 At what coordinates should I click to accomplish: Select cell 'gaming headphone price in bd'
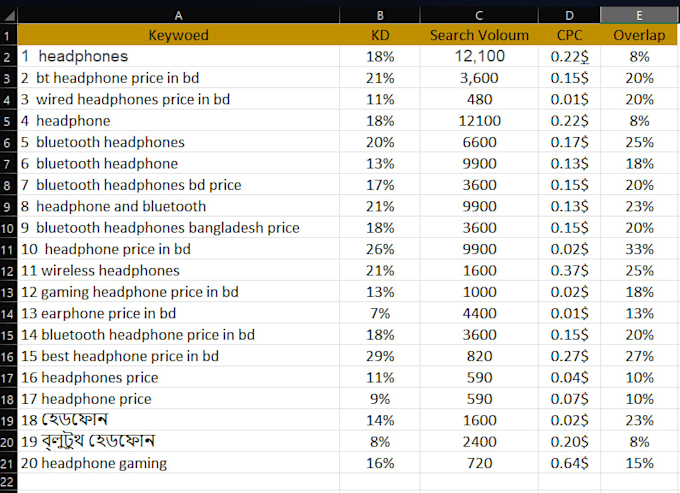[x=178, y=292]
